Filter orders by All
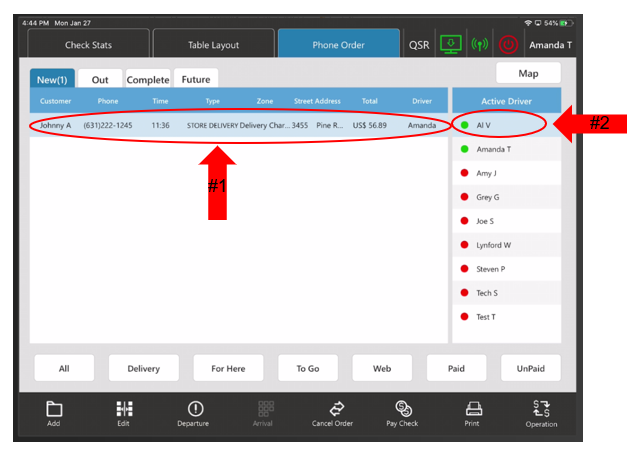This screenshot has width=629, height=451. click(64, 368)
